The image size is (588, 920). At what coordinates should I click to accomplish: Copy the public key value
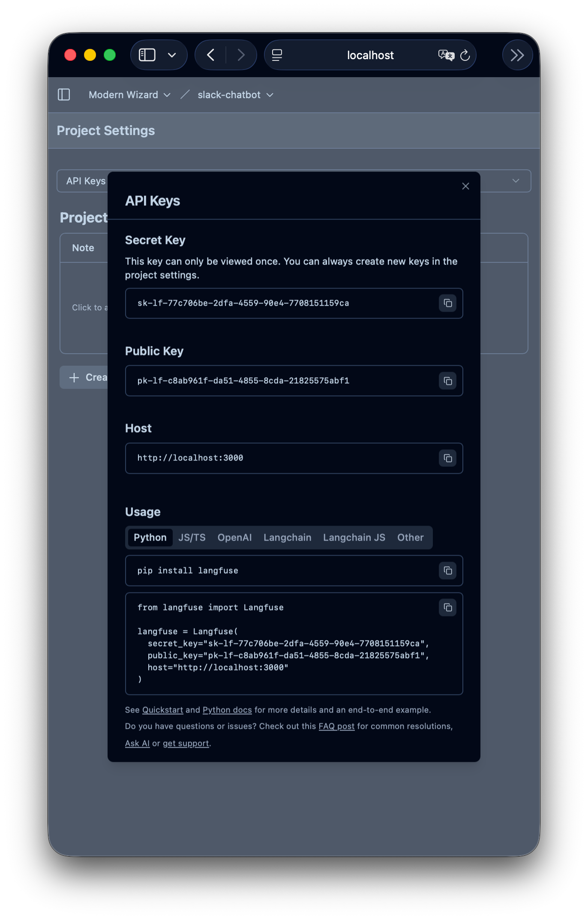click(447, 381)
